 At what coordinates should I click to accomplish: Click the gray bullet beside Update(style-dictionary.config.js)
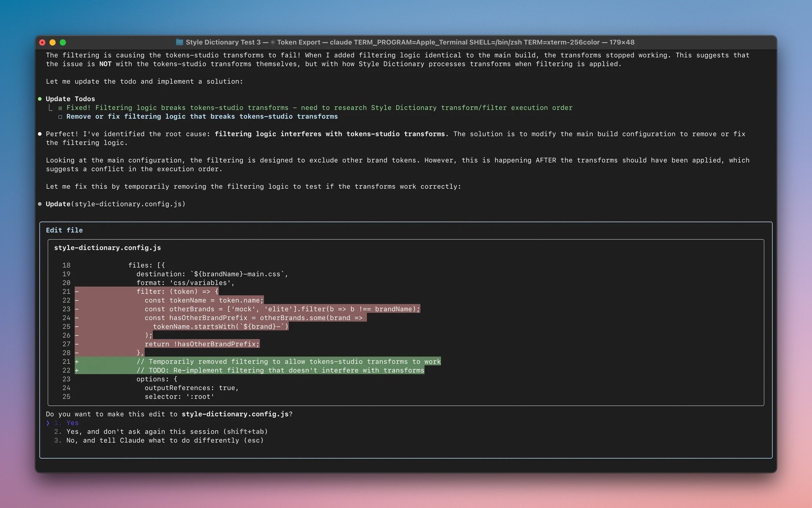click(x=40, y=204)
